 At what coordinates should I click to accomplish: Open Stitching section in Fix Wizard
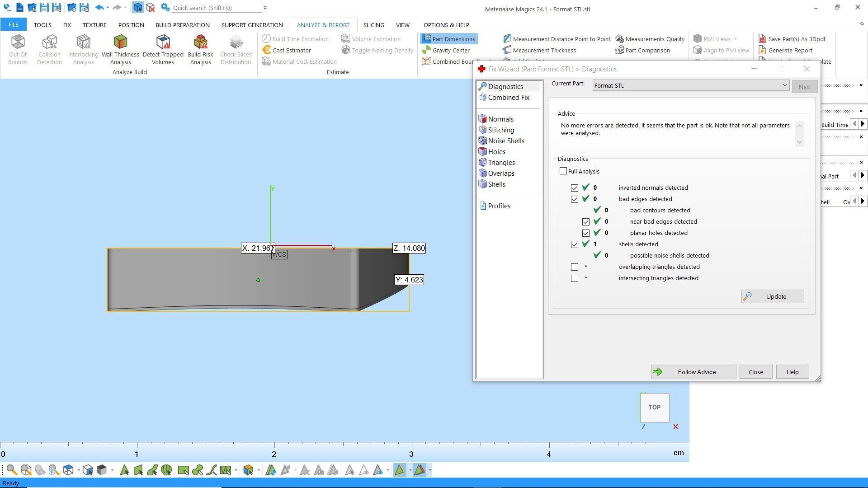[501, 130]
